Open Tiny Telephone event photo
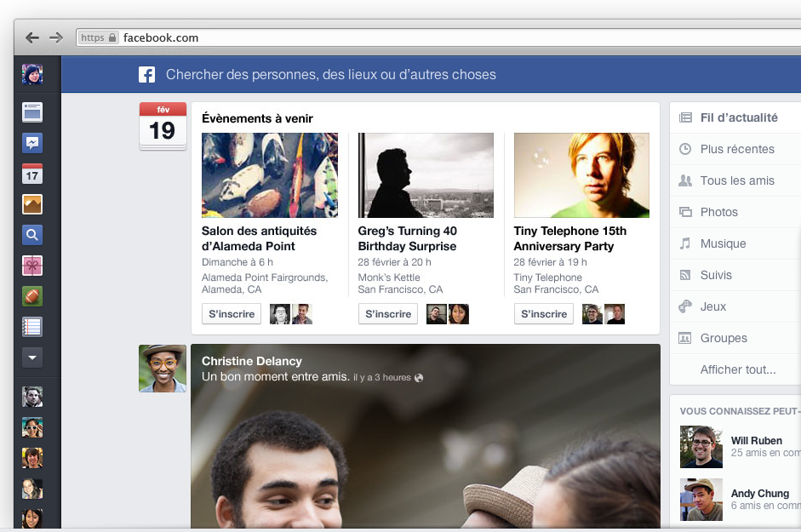This screenshot has height=532, width=801. [581, 175]
